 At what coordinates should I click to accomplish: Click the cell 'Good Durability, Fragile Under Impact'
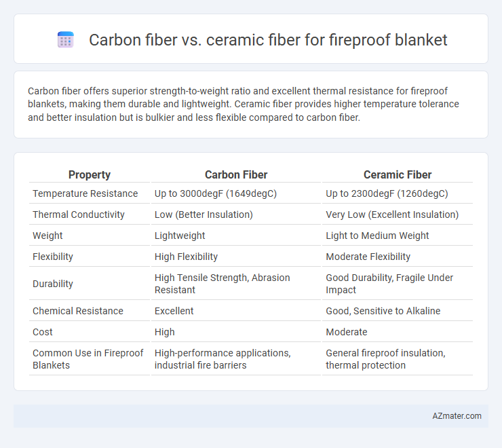(389, 284)
